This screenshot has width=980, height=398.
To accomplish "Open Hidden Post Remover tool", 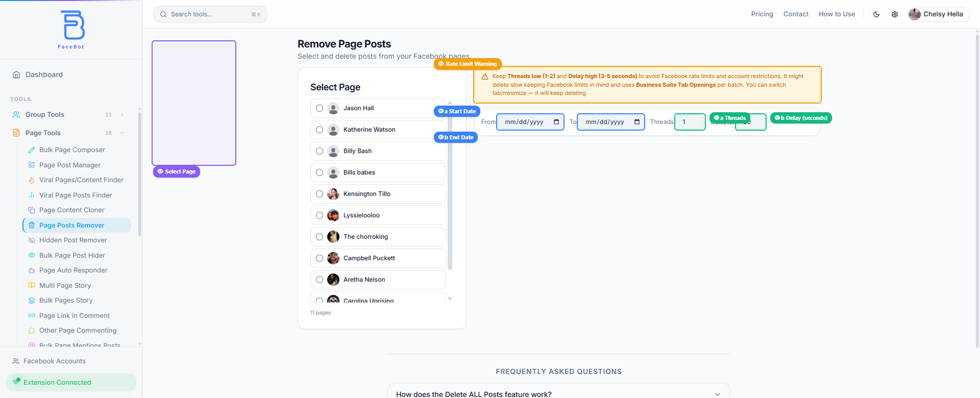I will (x=77, y=240).
